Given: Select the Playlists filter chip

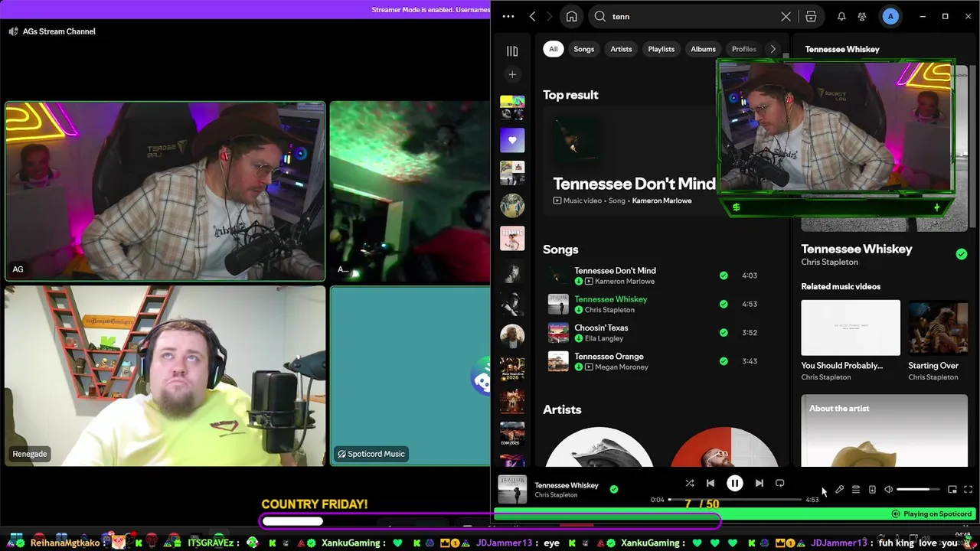Looking at the screenshot, I should coord(661,49).
